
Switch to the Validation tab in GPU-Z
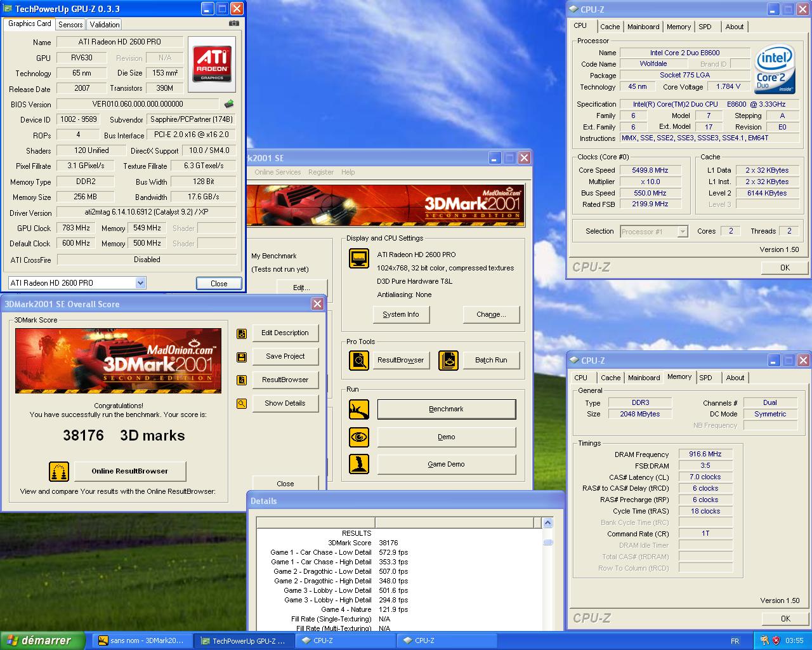coord(105,25)
